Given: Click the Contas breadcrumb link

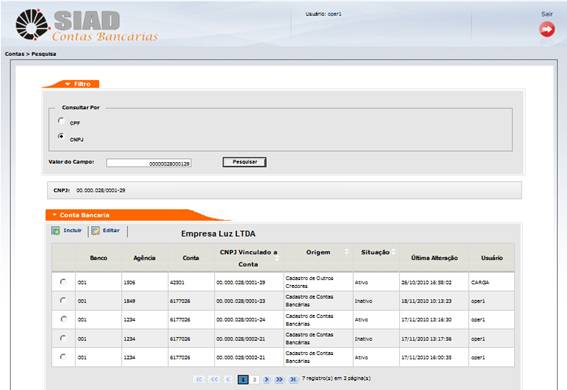Looking at the screenshot, I should point(14,54).
